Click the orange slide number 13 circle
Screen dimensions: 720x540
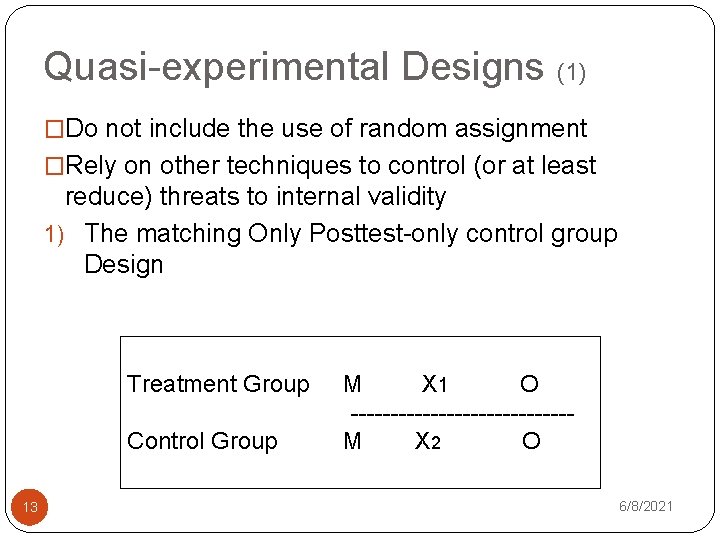coord(29,507)
